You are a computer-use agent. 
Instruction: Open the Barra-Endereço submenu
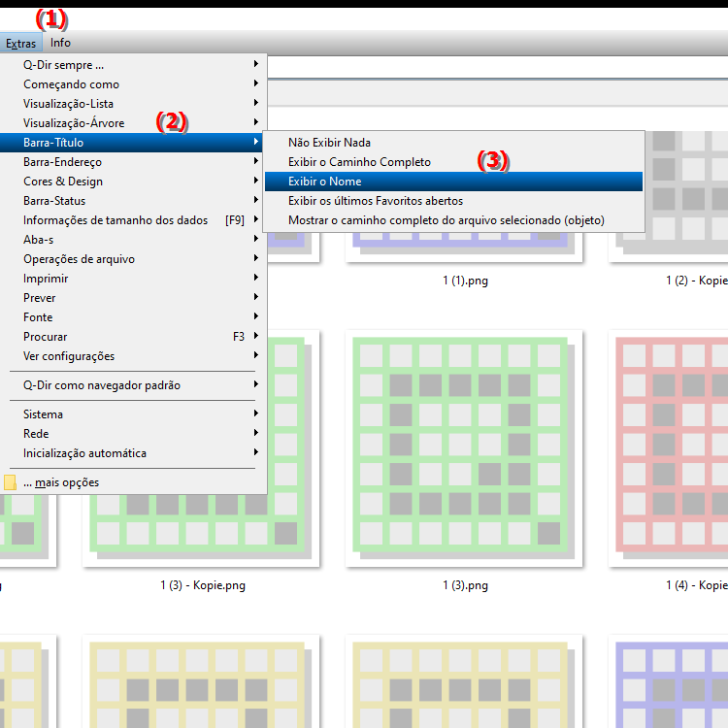pyautogui.click(x=133, y=162)
